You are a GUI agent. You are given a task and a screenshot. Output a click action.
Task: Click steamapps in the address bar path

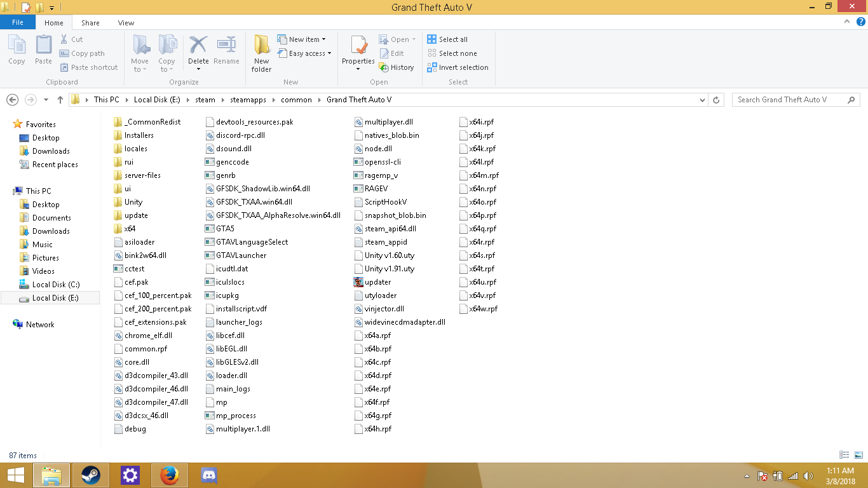(x=248, y=100)
